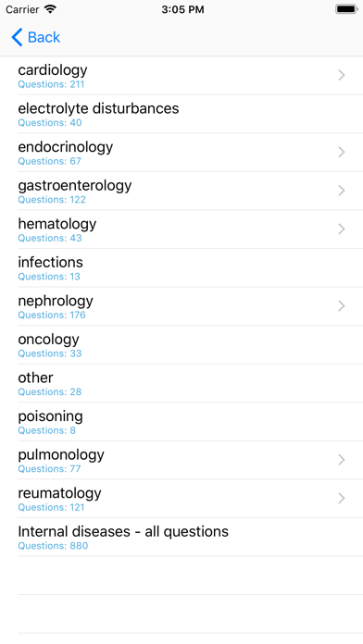Open the infections question set

click(181, 267)
